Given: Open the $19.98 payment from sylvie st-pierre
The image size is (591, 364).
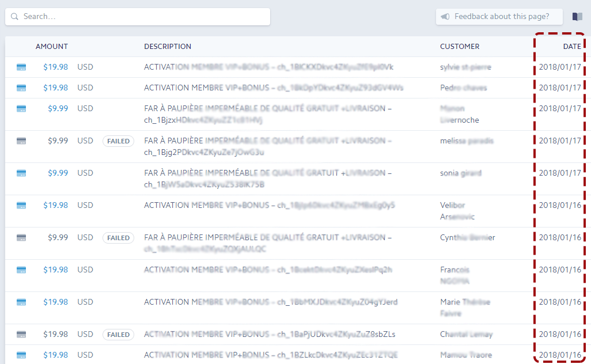Looking at the screenshot, I should [x=55, y=67].
